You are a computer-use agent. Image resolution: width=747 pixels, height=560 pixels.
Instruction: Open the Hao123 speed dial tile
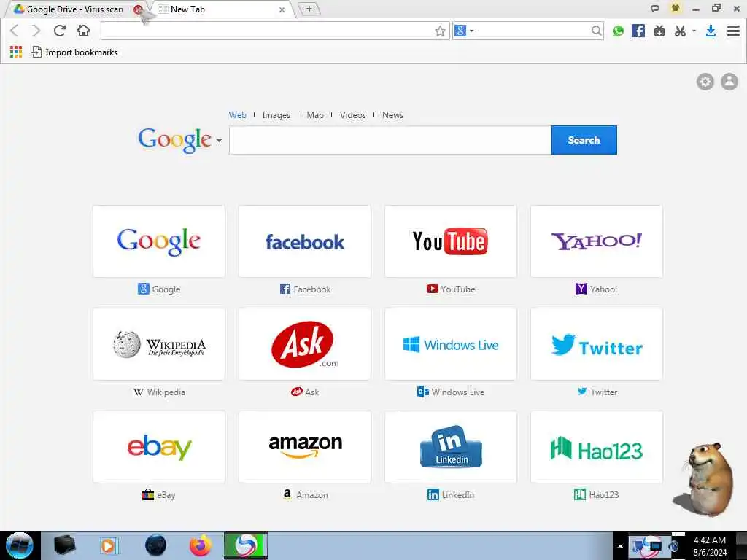[597, 447]
